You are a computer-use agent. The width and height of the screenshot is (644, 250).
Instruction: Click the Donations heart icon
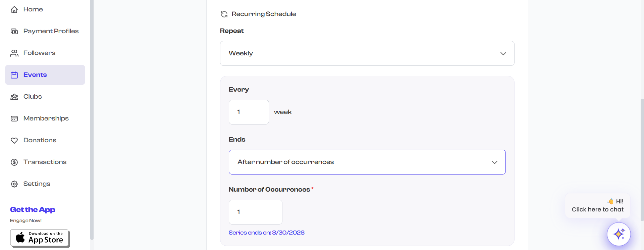(14, 141)
